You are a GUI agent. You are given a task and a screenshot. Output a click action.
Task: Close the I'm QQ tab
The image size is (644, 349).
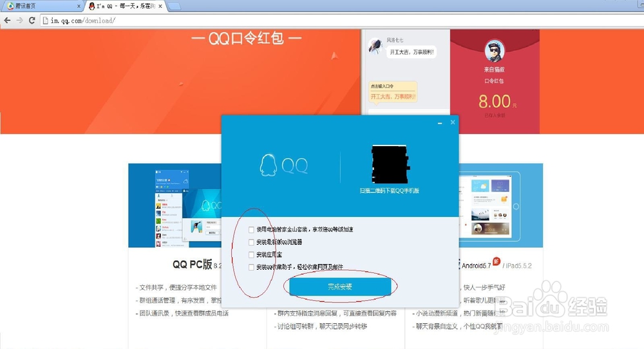point(160,6)
